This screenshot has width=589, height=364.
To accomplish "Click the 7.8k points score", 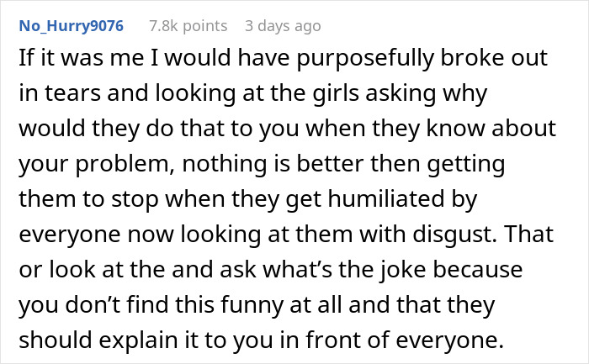I will (187, 26).
